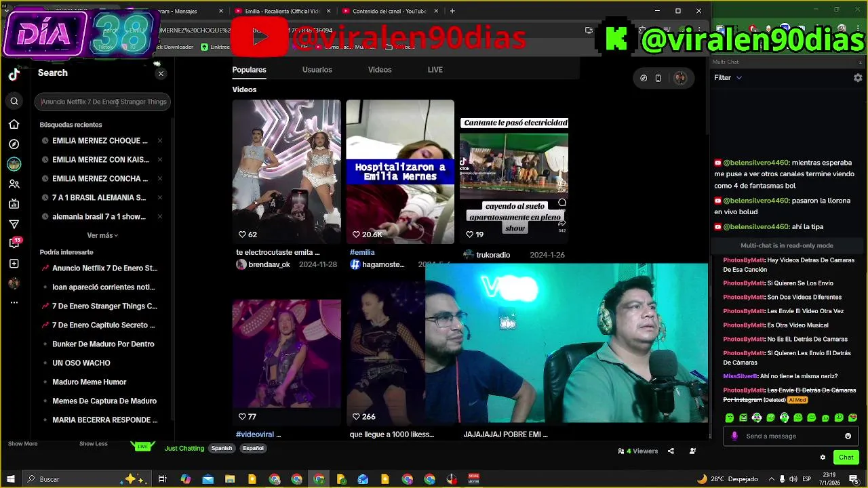This screenshot has height=488, width=868.
Task: Open chat settings gear beside Chat button
Action: click(823, 457)
